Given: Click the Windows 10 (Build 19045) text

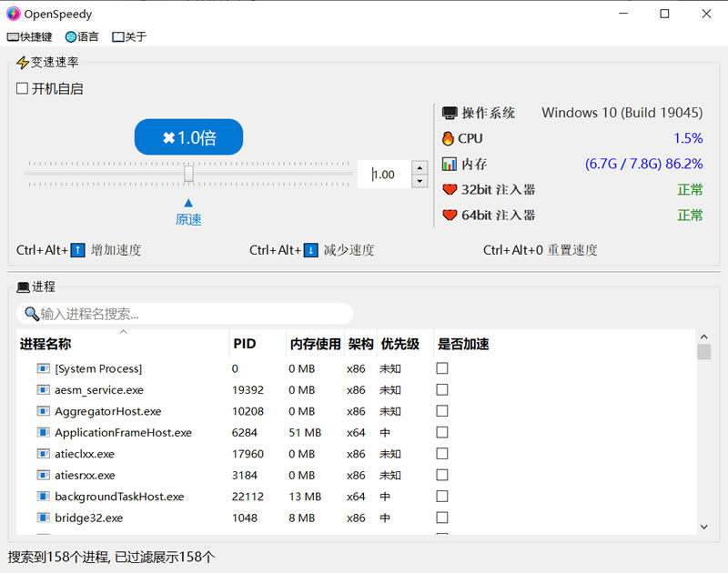Looking at the screenshot, I should point(622,113).
